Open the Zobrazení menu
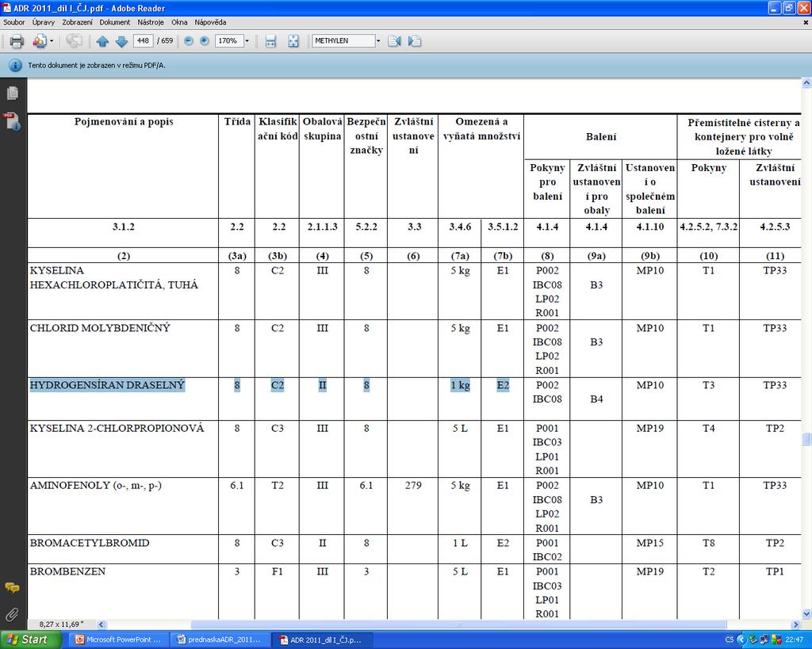 point(77,22)
